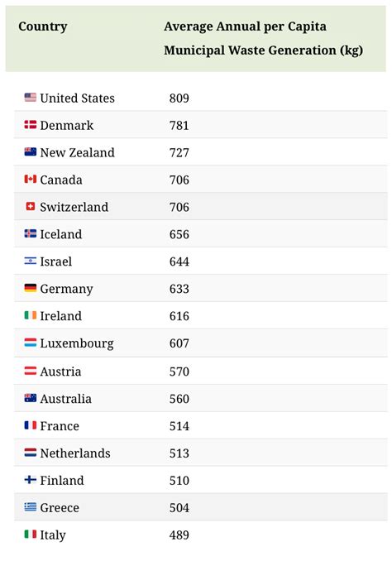Select the New Zealand flag icon
The height and width of the screenshot is (561, 392).
click(31, 151)
